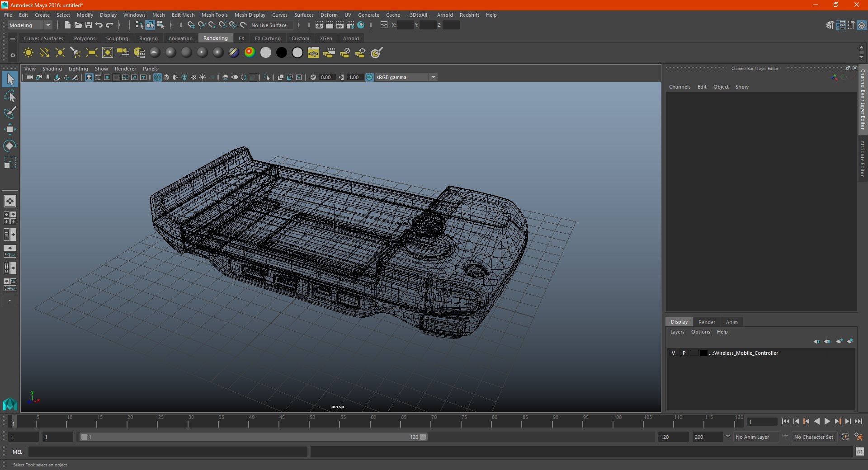The image size is (868, 470).
Task: Open the Edit Mesh menu
Action: 183,15
